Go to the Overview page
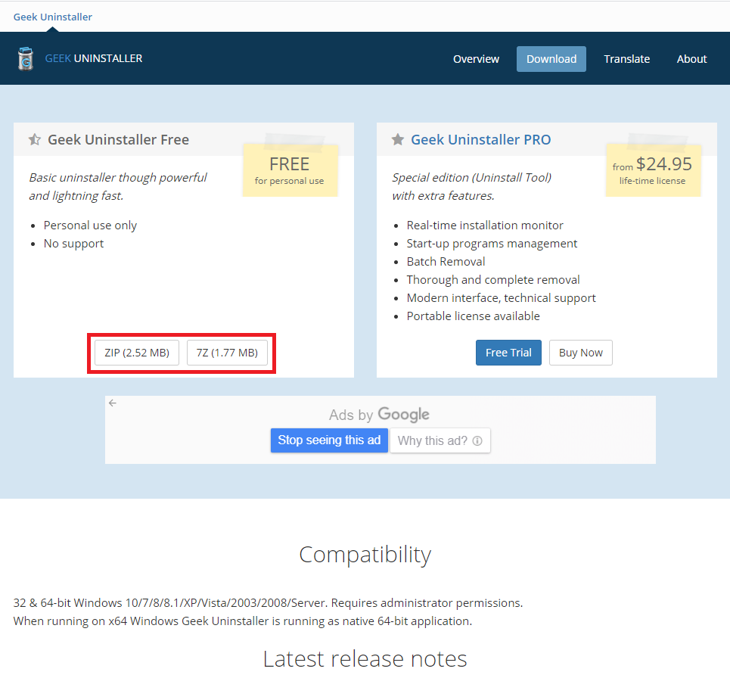The image size is (730, 700). [x=476, y=59]
